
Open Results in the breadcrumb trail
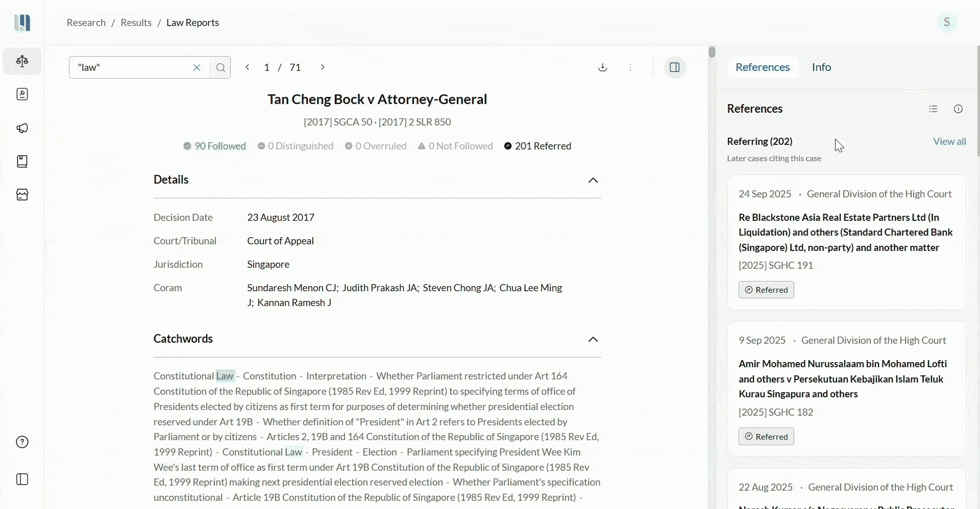coord(135,23)
